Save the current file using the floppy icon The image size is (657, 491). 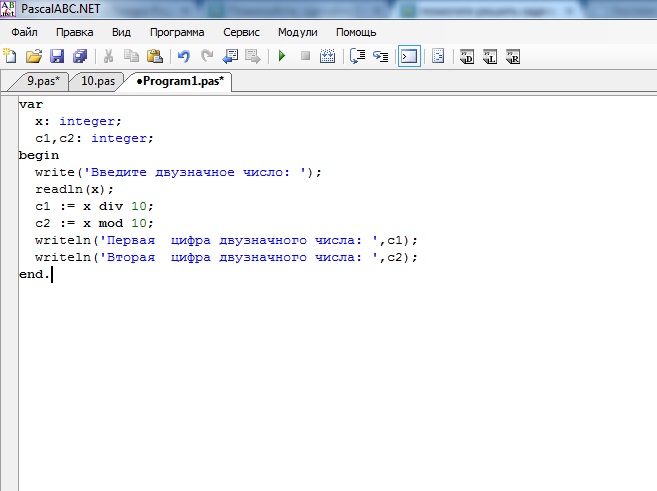point(58,57)
